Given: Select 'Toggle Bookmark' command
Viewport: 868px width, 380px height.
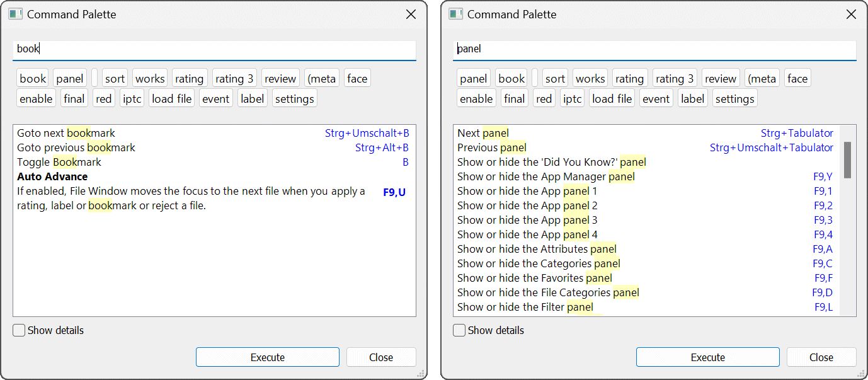Looking at the screenshot, I should 214,162.
